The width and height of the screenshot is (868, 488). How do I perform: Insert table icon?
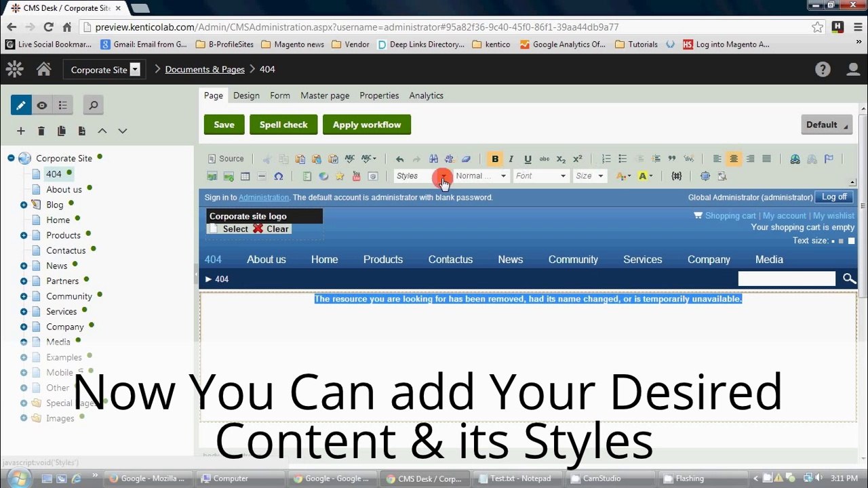coord(245,176)
